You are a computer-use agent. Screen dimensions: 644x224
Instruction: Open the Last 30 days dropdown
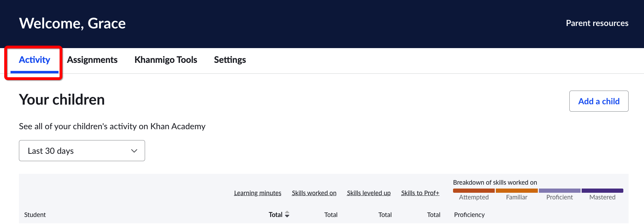click(82, 151)
